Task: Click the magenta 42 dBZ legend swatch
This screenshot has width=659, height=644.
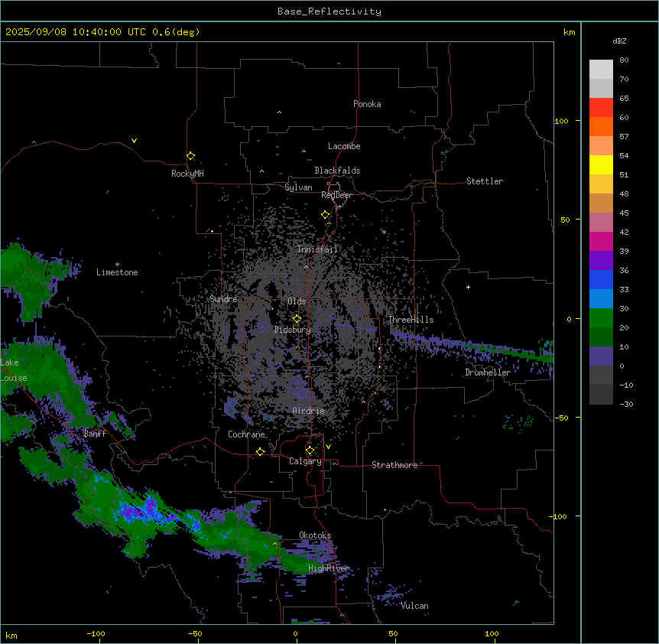Action: (601, 241)
